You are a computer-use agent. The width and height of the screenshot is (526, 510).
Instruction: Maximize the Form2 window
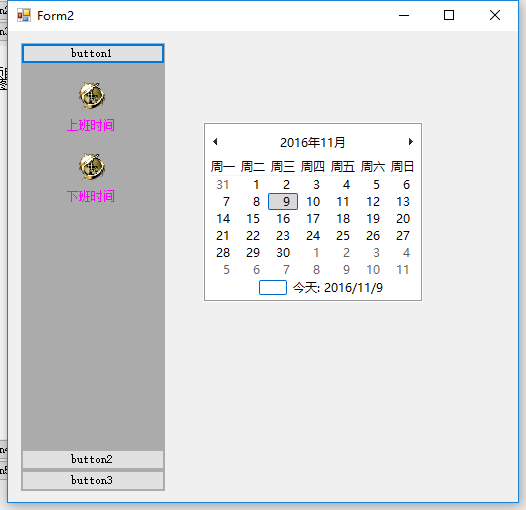(449, 15)
